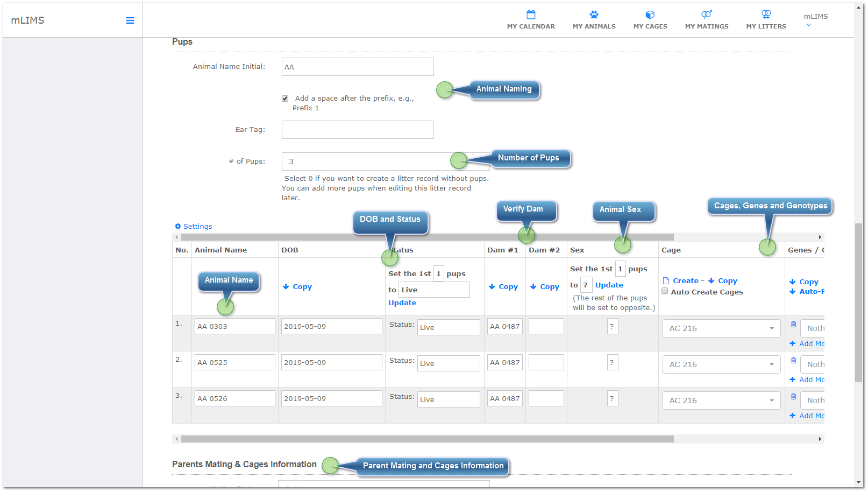
Task: Toggle sex button for pup 2
Action: tap(612, 362)
